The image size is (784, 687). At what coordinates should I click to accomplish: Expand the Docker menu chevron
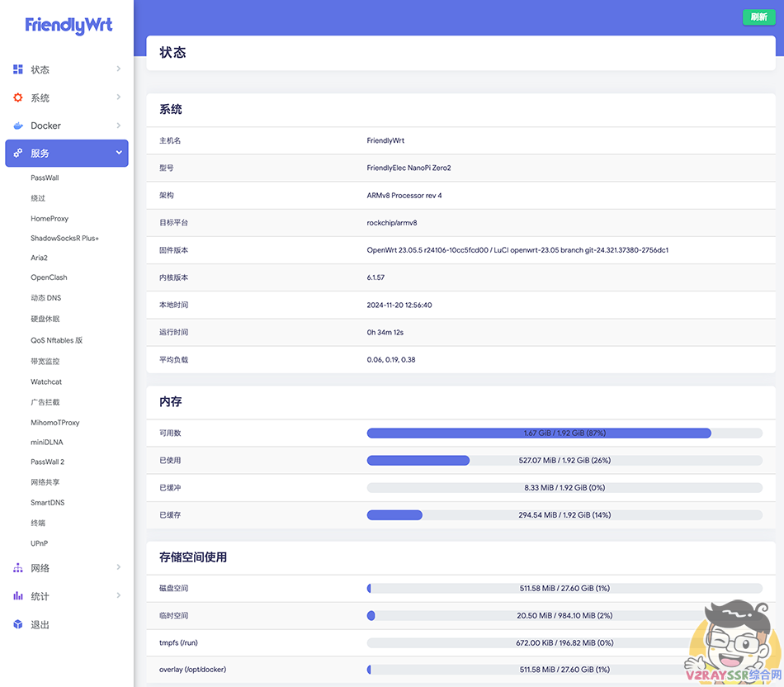119,126
